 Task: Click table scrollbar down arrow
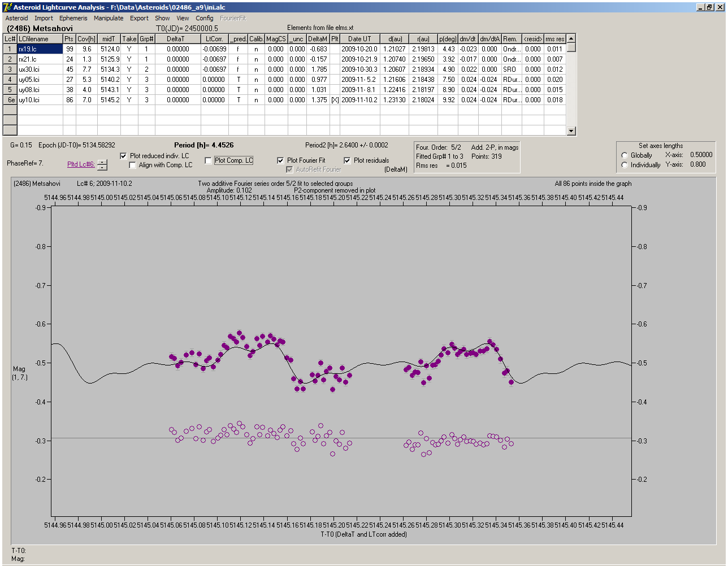pos(571,131)
